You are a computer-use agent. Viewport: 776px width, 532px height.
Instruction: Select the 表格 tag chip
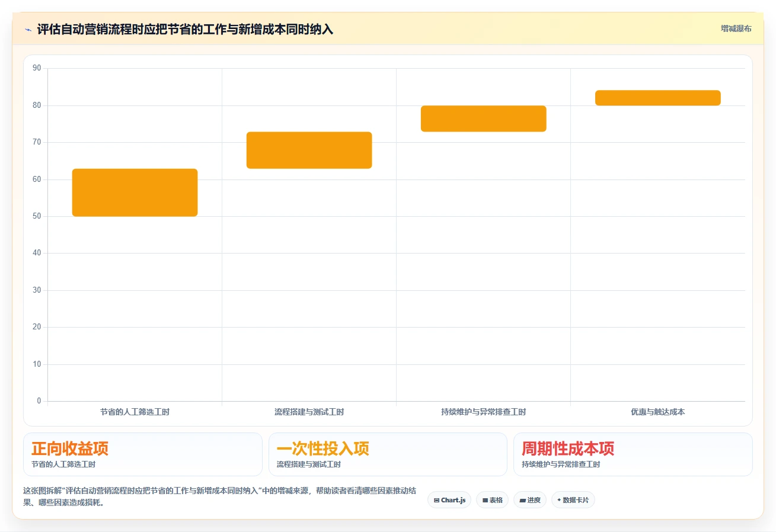492,500
